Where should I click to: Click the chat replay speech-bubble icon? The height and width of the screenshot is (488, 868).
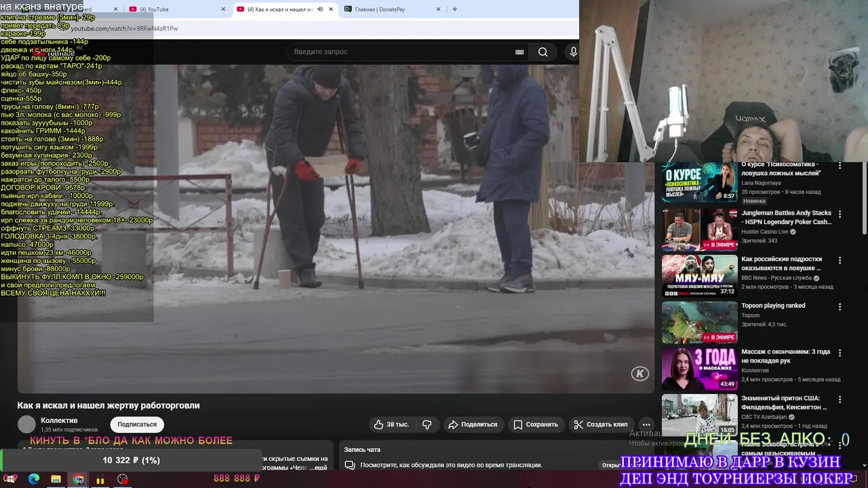point(350,466)
